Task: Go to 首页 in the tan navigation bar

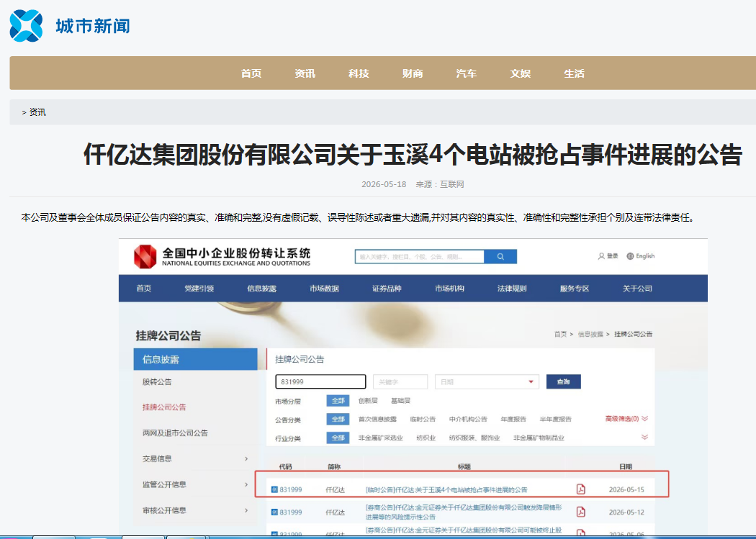Action: point(251,73)
